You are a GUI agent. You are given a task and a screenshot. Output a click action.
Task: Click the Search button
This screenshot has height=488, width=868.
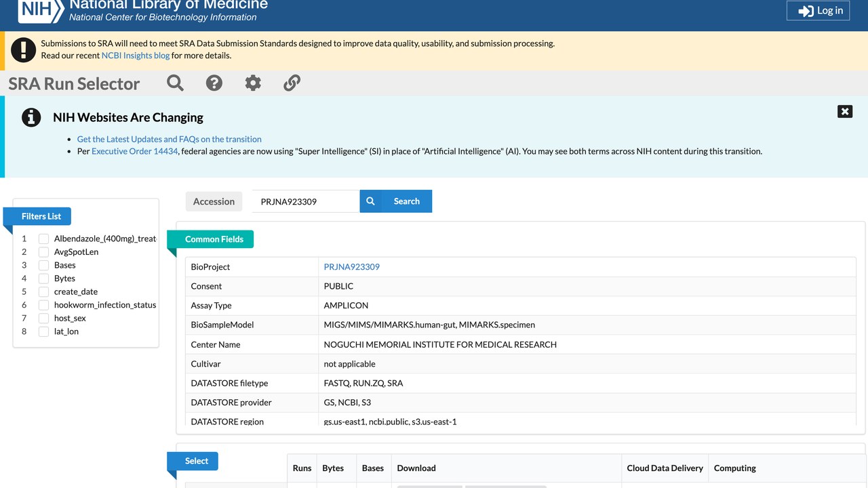point(407,201)
